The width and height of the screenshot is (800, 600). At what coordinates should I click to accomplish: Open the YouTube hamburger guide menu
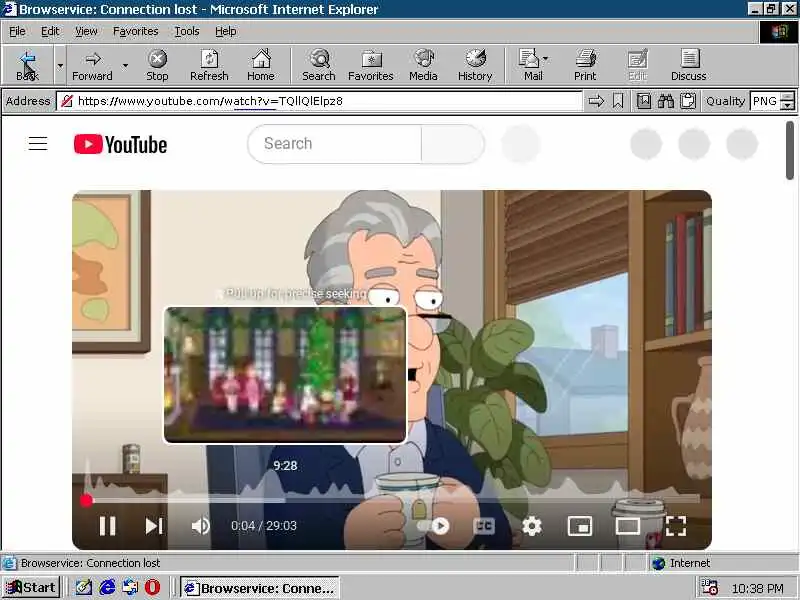pos(38,144)
